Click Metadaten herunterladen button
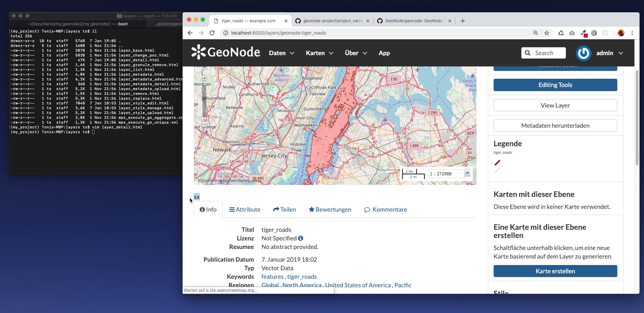This screenshot has height=313, width=644. (x=555, y=126)
